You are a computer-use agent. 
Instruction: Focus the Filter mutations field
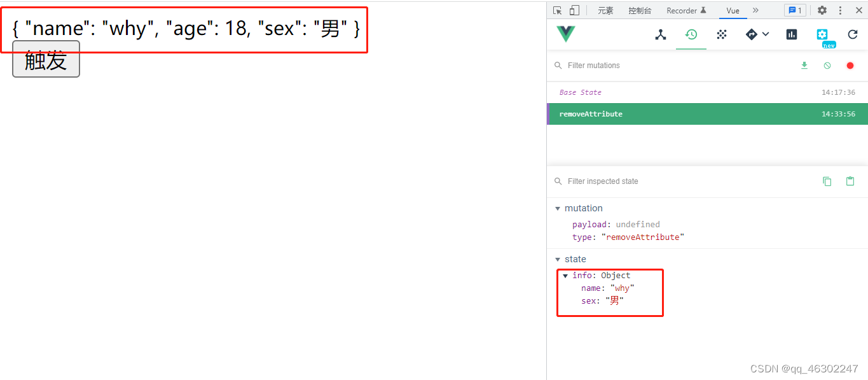pyautogui.click(x=674, y=66)
